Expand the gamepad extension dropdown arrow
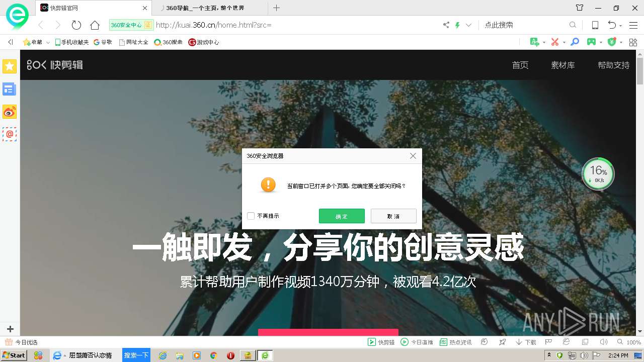This screenshot has height=362, width=644. (x=601, y=42)
